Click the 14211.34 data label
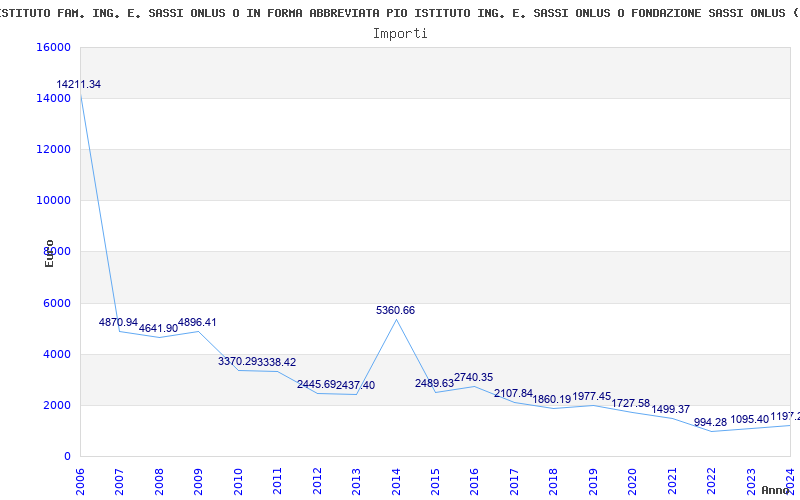Image resolution: width=800 pixels, height=500 pixels. point(79,85)
